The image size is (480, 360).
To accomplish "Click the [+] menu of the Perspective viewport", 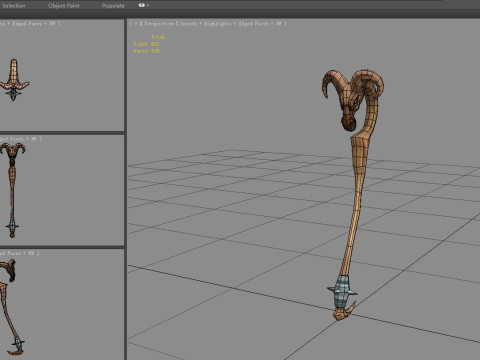I will 135,24.
